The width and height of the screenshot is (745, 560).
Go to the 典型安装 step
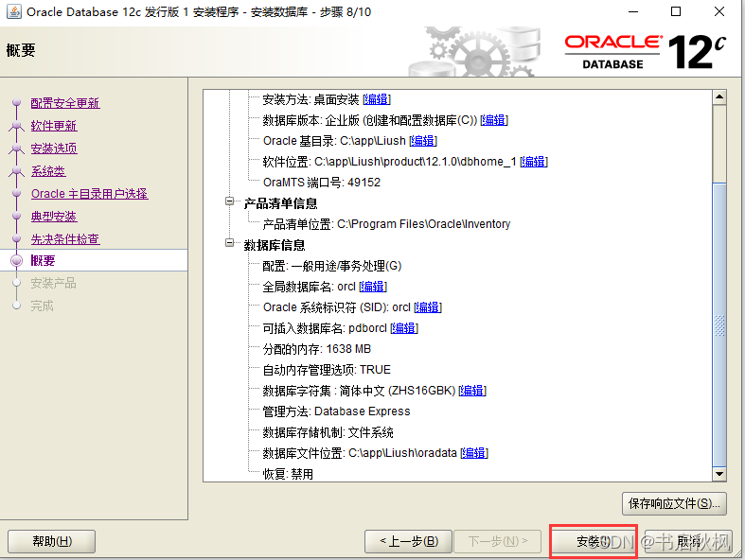pyautogui.click(x=54, y=217)
